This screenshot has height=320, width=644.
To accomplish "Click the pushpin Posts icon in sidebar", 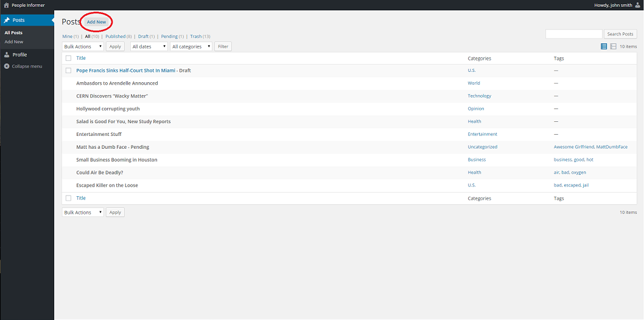I will tap(7, 20).
